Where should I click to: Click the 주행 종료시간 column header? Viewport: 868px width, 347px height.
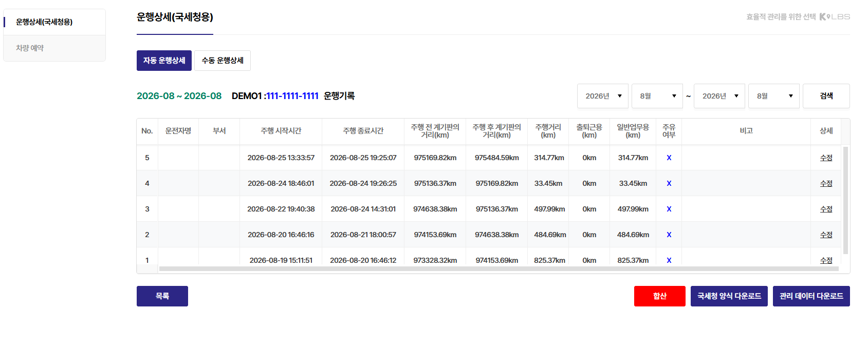tap(363, 131)
